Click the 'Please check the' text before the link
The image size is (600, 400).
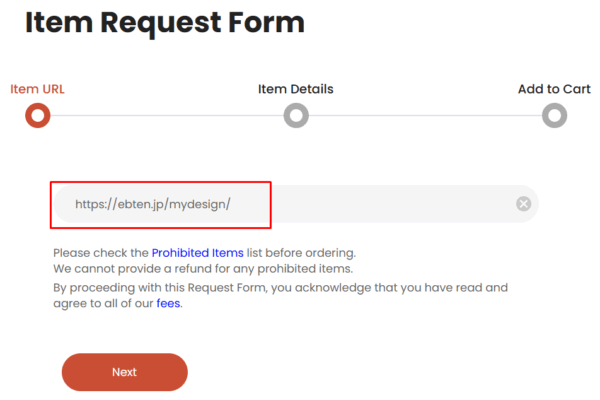101,253
